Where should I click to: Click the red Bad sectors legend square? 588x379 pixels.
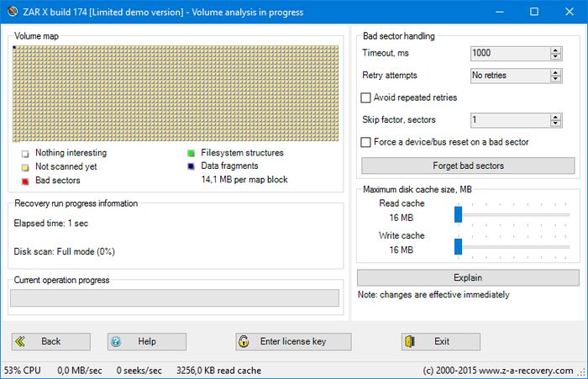point(25,181)
